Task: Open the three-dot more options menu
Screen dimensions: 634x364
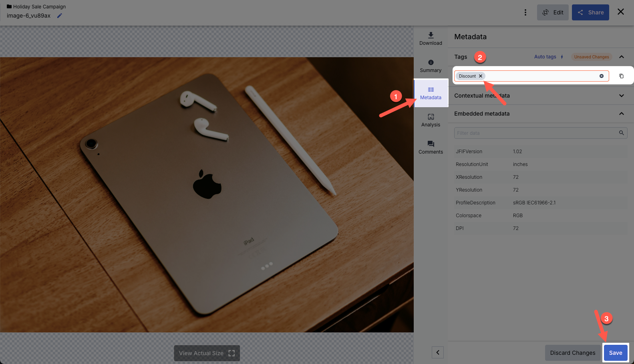Action: pyautogui.click(x=525, y=12)
